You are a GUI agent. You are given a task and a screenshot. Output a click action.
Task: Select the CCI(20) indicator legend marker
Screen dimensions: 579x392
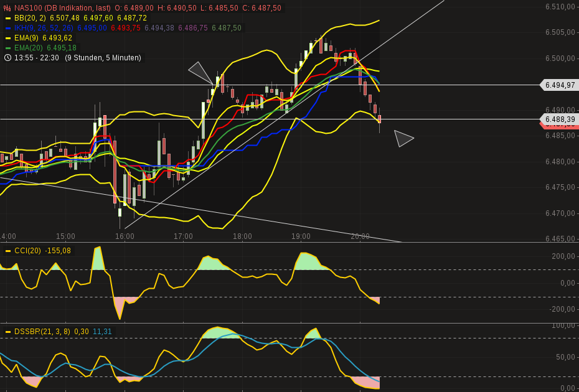[x=8, y=252]
